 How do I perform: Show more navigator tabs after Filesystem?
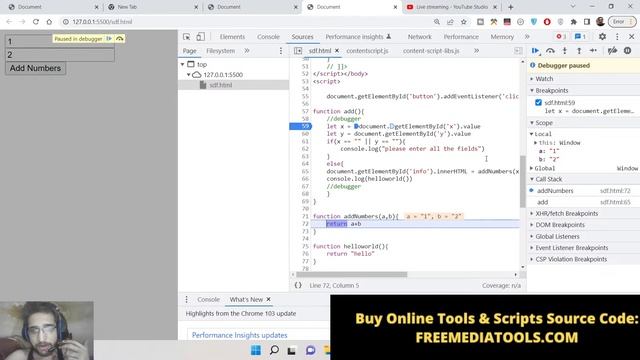coord(247,51)
